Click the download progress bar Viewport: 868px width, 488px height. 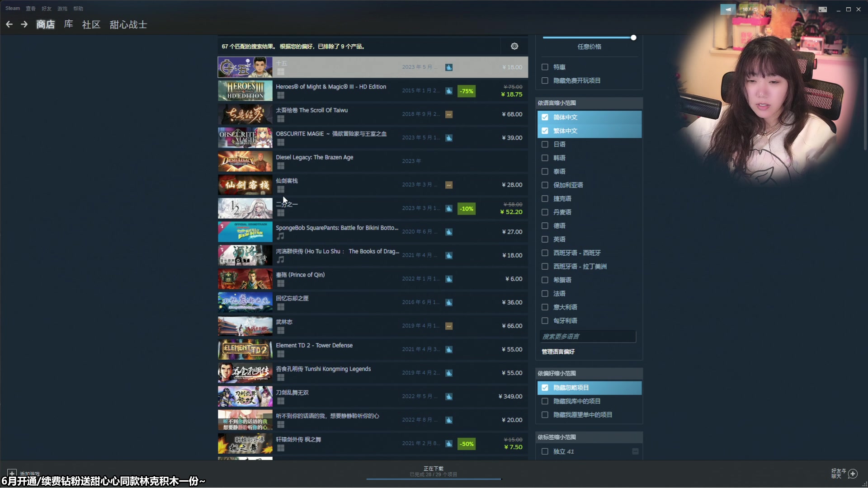434,479
